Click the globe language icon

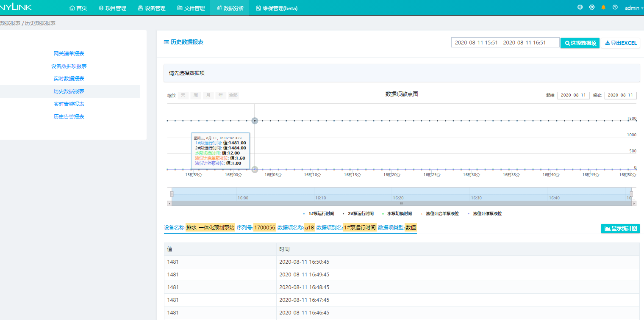[x=580, y=7]
